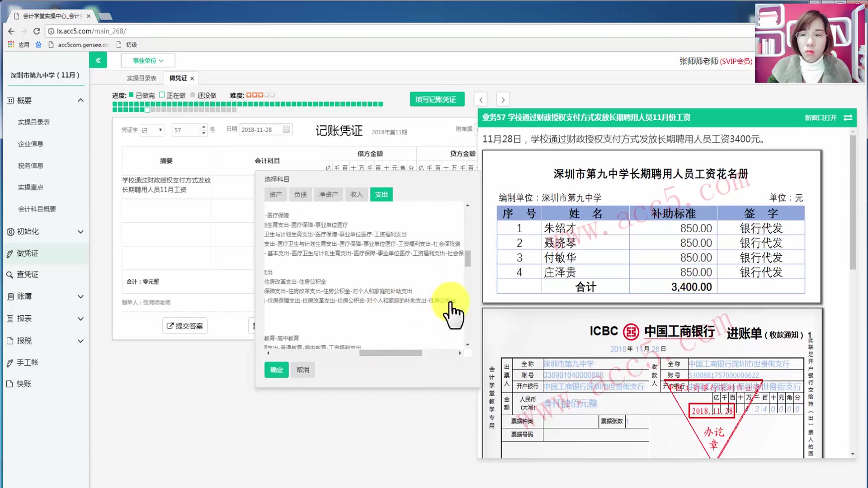Select the 实操目录表 page tab
The width and height of the screenshot is (868, 488).
tap(142, 78)
